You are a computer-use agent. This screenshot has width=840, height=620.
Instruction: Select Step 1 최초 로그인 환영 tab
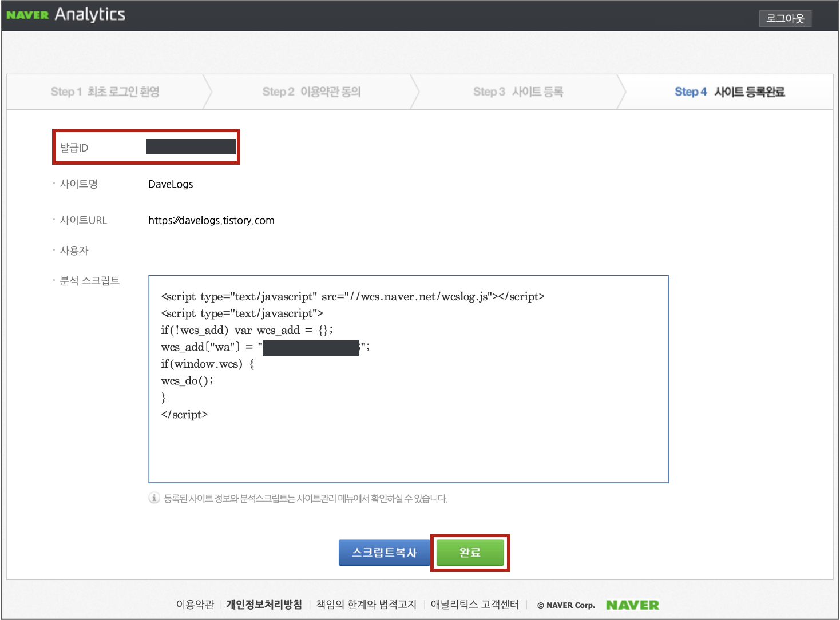pos(105,92)
